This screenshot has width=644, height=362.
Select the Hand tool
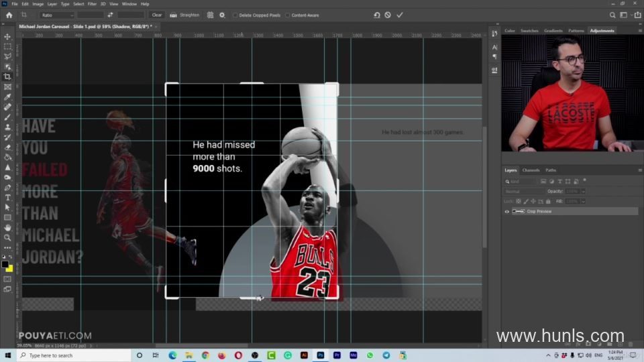tap(7, 228)
